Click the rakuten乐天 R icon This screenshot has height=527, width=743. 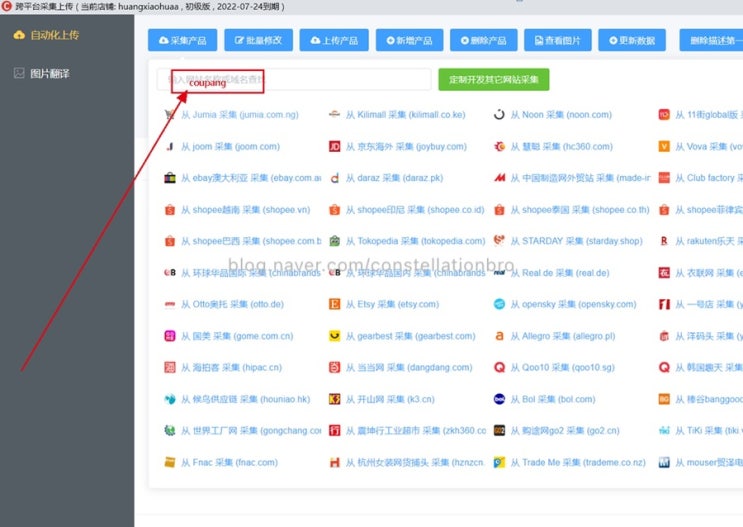click(x=664, y=241)
